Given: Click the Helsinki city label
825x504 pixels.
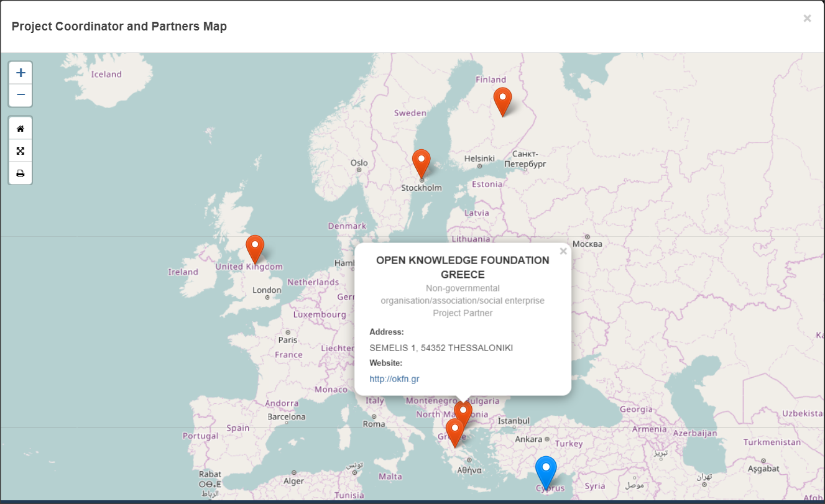Looking at the screenshot, I should tap(479, 159).
